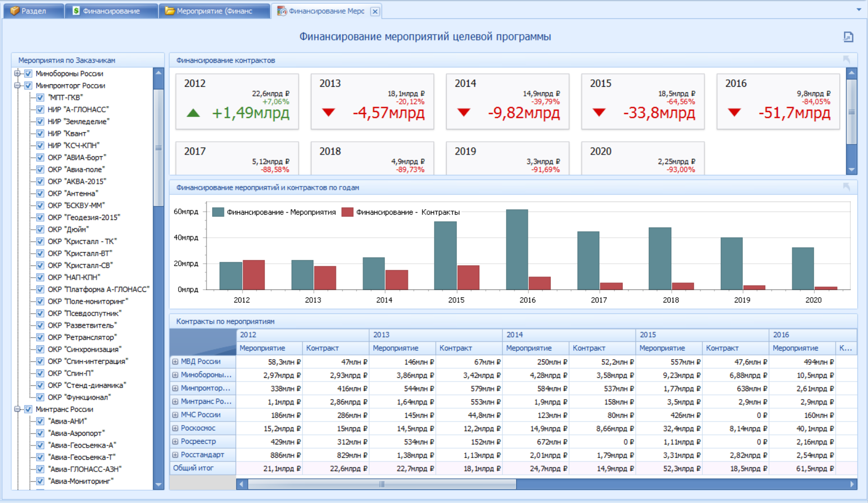Toggle the Минобороны России checkbox
Viewport: 868px width, 503px height.
[x=29, y=74]
